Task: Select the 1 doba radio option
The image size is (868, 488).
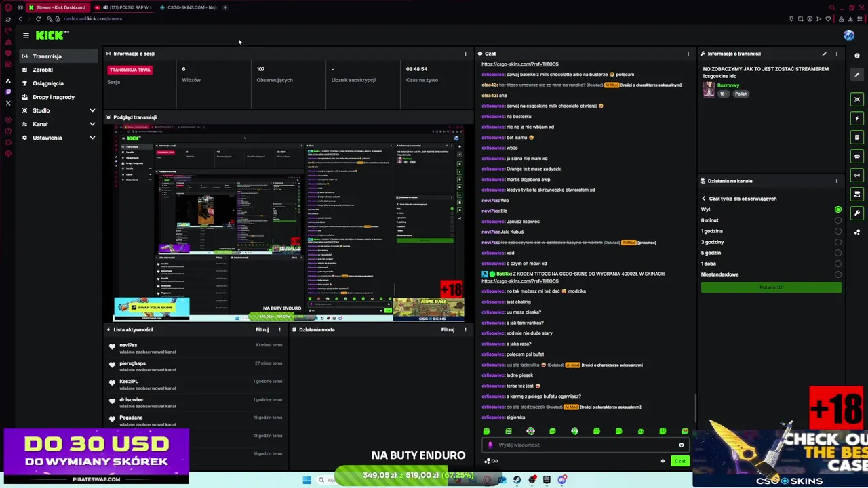Action: 838,264
